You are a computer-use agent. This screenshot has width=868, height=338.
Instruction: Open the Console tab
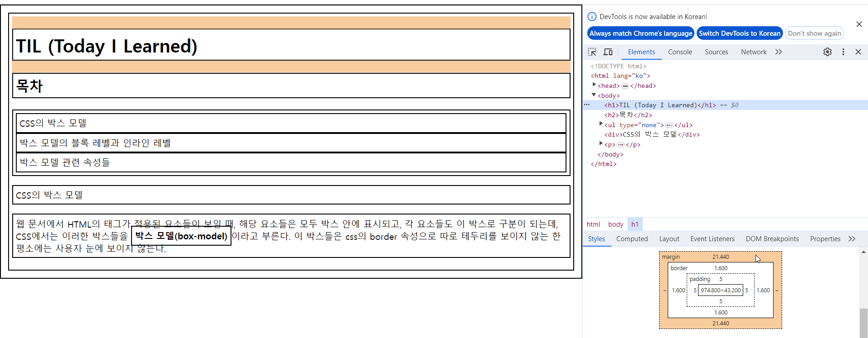[680, 52]
